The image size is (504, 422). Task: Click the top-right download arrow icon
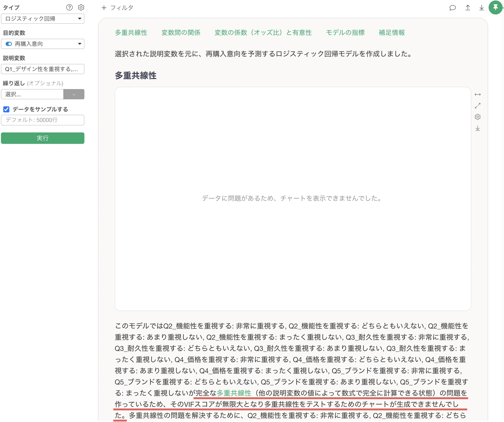click(x=481, y=8)
